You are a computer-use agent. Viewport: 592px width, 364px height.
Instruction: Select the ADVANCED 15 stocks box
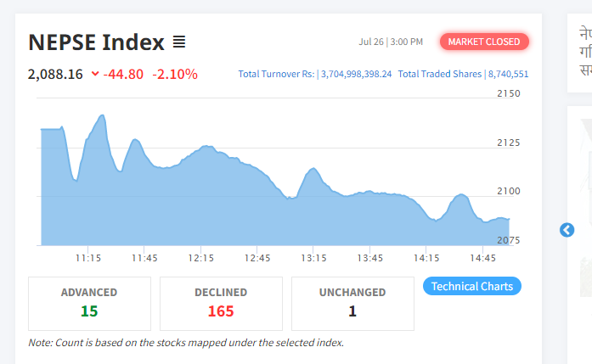tap(89, 303)
